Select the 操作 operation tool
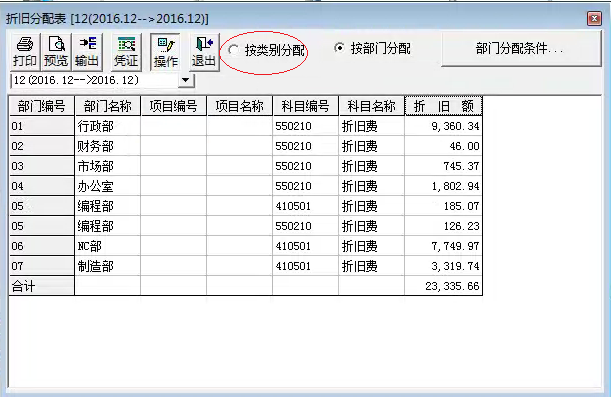The height and width of the screenshot is (397, 611). [x=165, y=52]
